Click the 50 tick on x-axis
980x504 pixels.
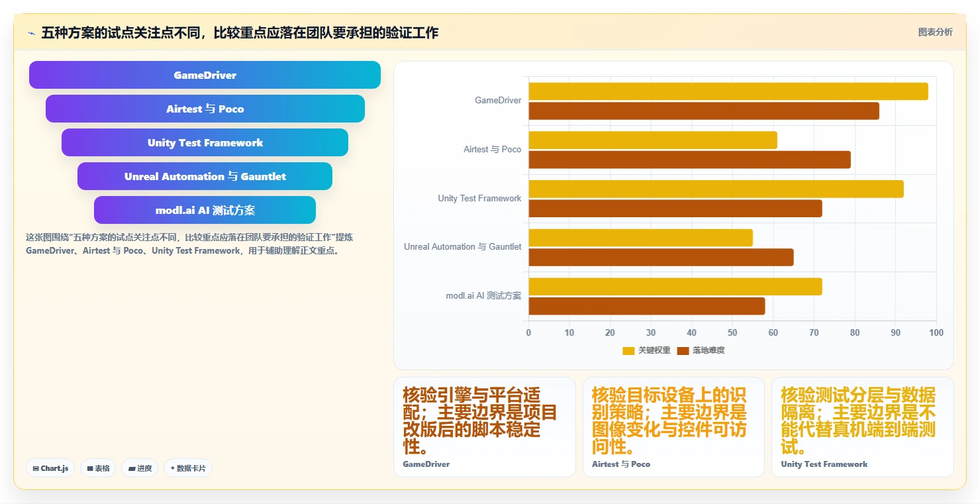[x=732, y=332]
